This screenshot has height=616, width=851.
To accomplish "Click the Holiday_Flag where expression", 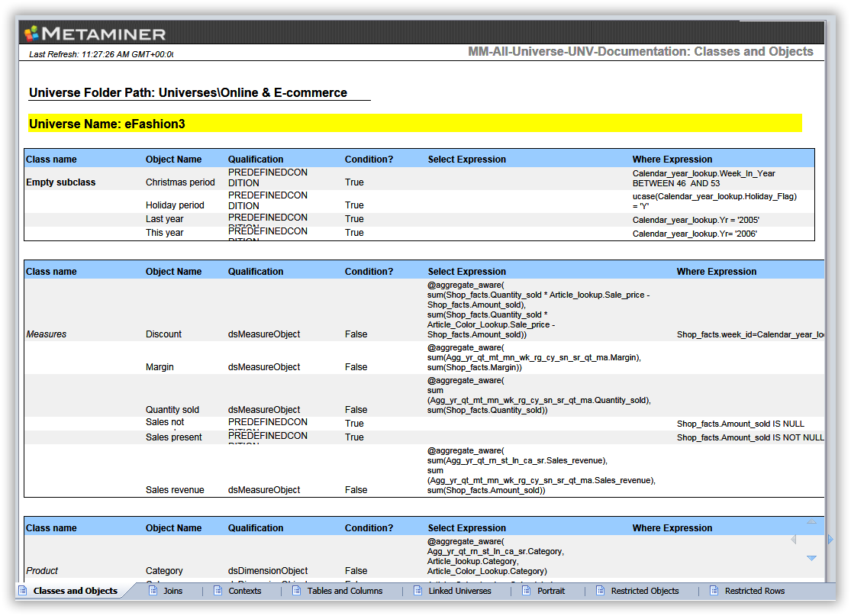I will click(714, 201).
